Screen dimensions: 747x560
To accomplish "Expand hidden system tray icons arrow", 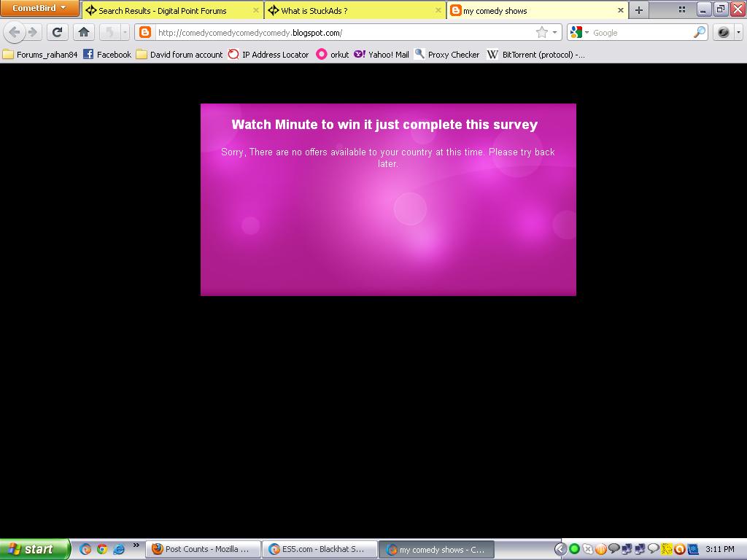I will pyautogui.click(x=561, y=549).
